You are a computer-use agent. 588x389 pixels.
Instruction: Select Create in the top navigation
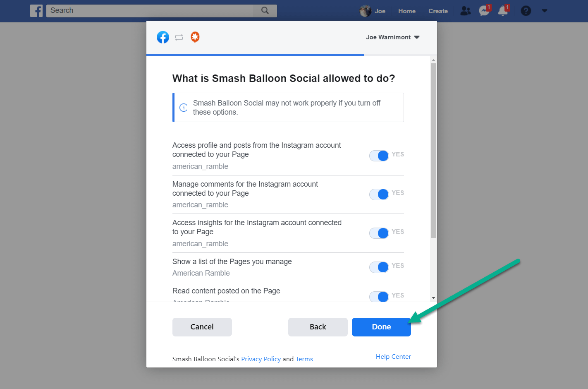point(438,11)
